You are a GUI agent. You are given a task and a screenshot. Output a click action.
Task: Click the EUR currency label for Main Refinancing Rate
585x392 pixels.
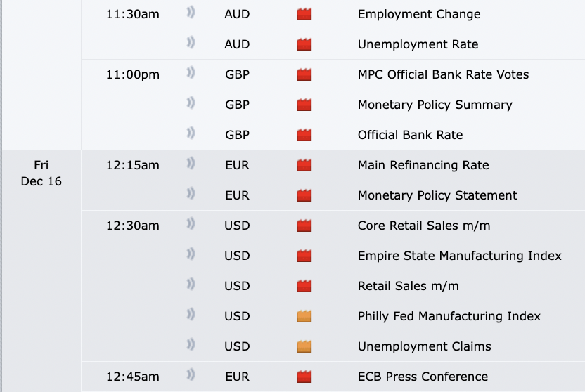tap(237, 165)
